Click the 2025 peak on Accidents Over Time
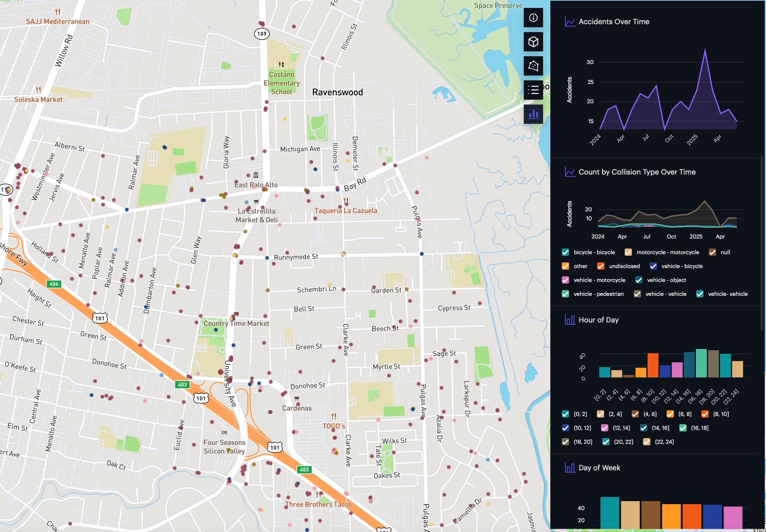The image size is (766, 532). [705, 50]
